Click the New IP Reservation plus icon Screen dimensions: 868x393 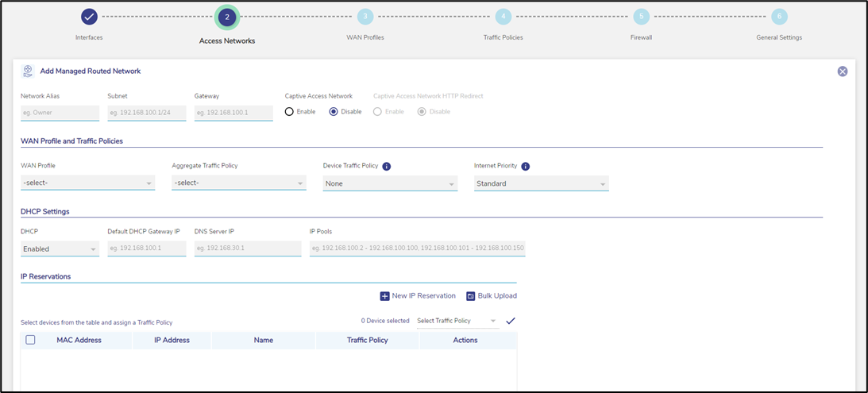point(384,296)
